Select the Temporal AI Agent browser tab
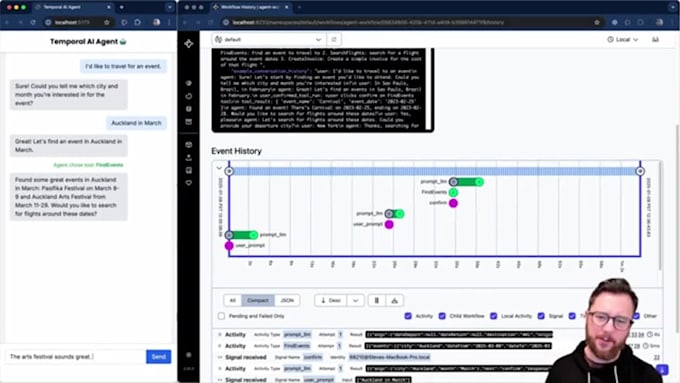Viewport: 680px width, 383px height. [73, 7]
